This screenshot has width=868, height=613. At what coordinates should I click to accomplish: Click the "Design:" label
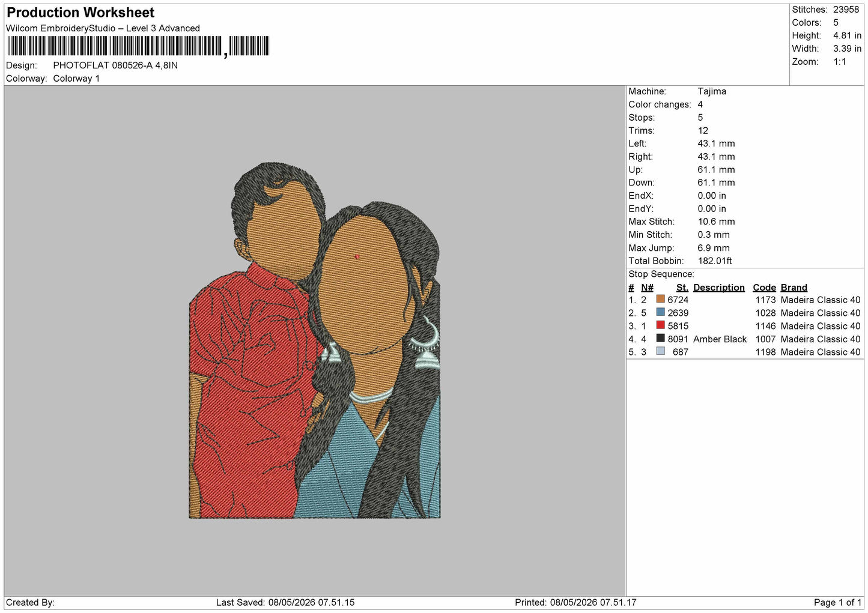click(x=22, y=65)
